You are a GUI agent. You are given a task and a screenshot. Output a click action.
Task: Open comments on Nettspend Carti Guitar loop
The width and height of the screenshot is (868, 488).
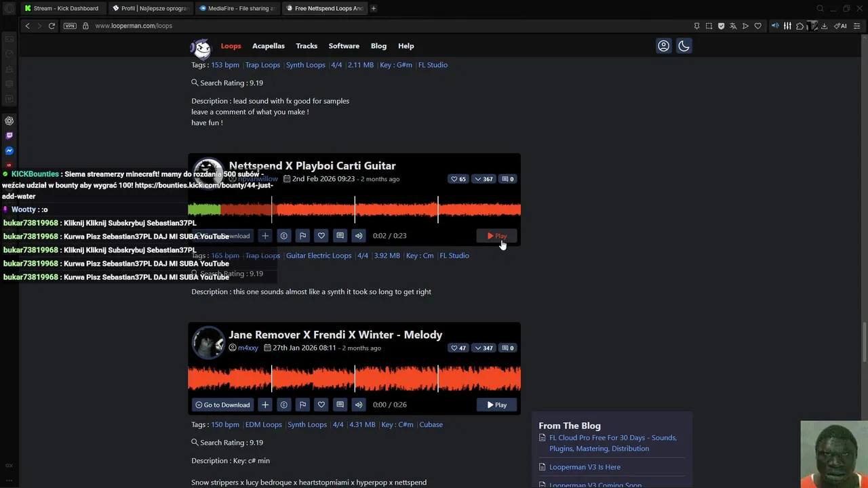click(340, 236)
